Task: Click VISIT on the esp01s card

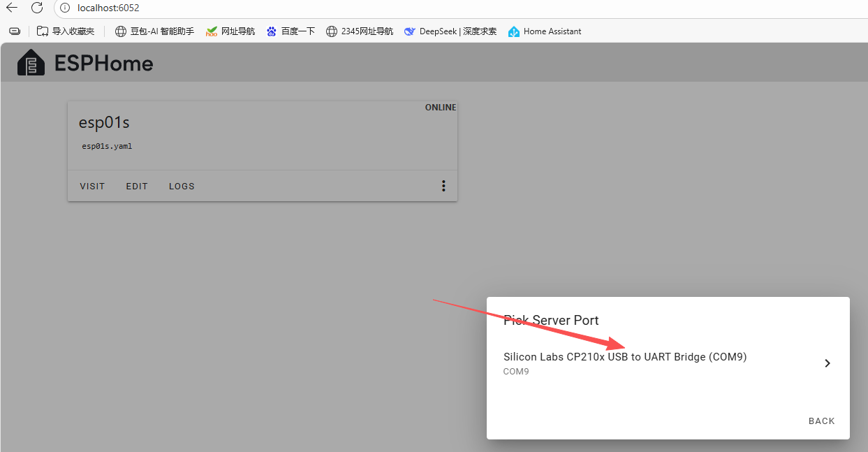Action: [92, 187]
